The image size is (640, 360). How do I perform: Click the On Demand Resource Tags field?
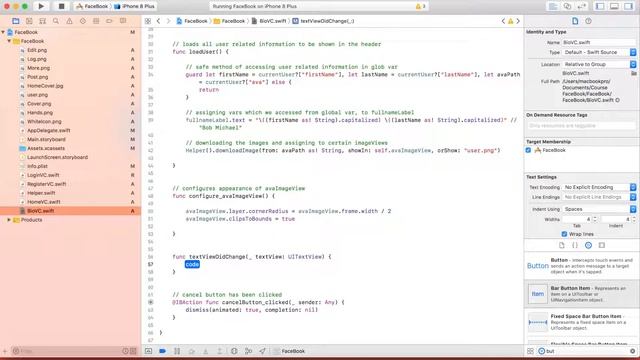581,126
